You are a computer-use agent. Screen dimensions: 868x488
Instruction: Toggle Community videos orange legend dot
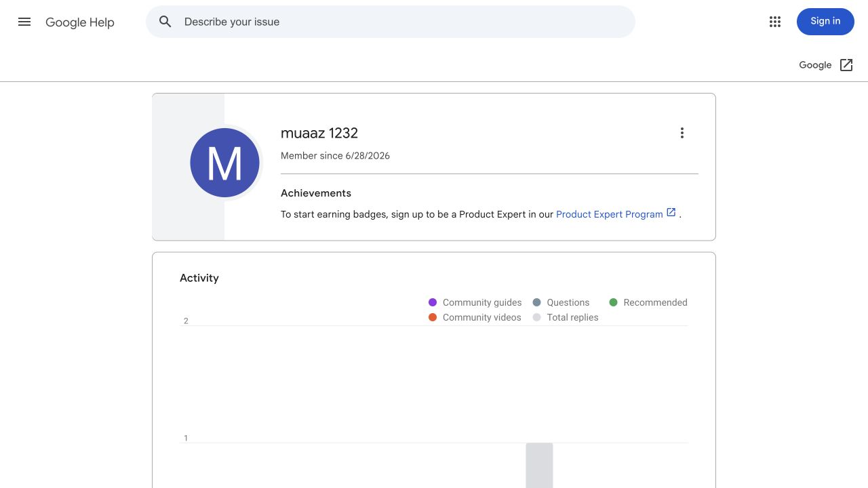pyautogui.click(x=433, y=317)
